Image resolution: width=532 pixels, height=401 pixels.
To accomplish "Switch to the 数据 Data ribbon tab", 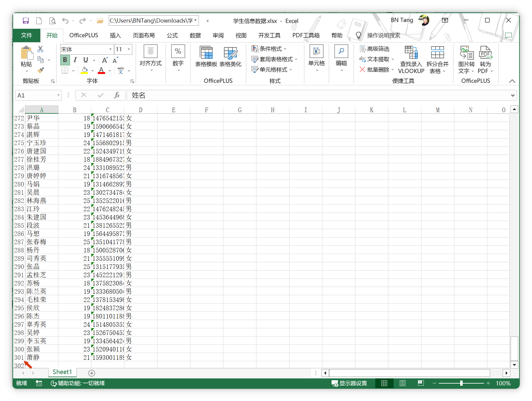I will click(x=195, y=35).
